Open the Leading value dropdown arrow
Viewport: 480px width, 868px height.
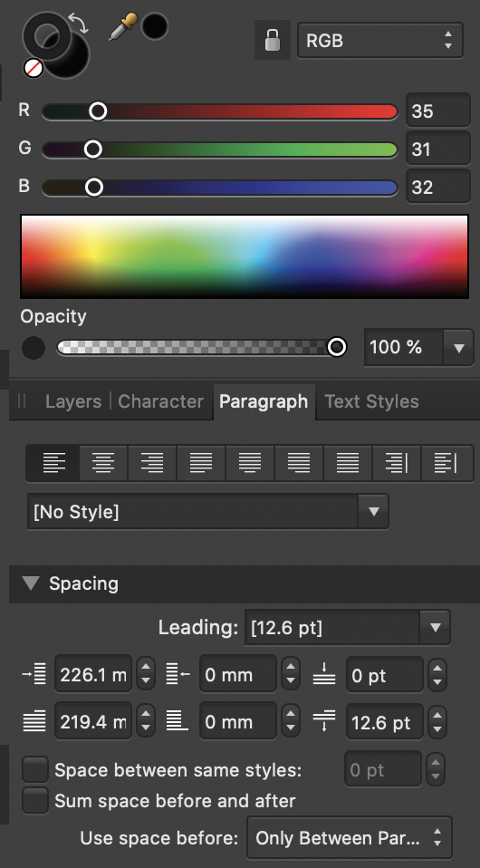[435, 627]
